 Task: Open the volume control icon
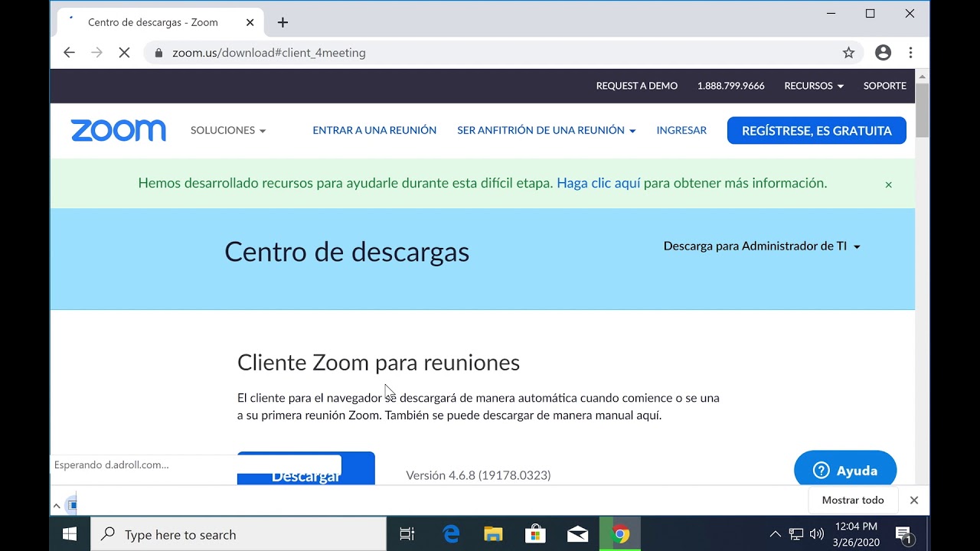817,534
